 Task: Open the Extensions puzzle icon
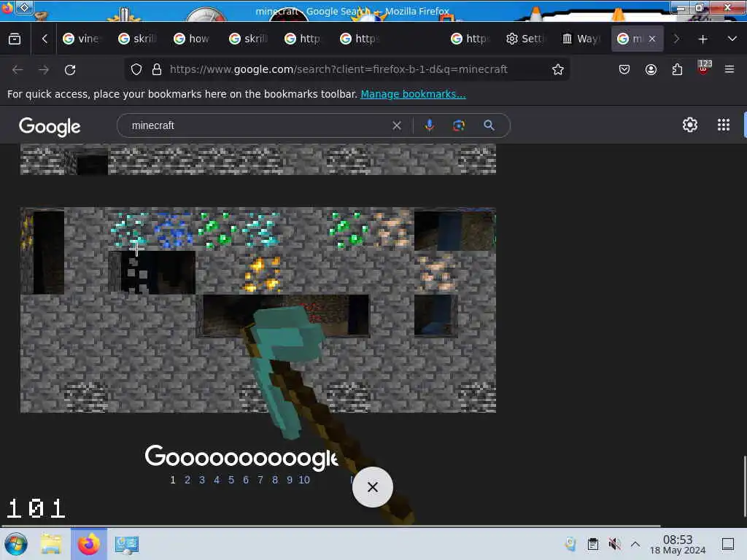(677, 69)
